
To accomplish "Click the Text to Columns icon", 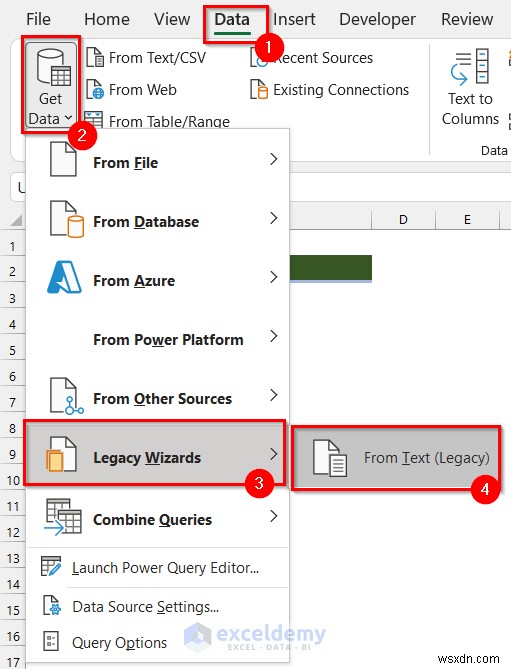I will coord(470,66).
